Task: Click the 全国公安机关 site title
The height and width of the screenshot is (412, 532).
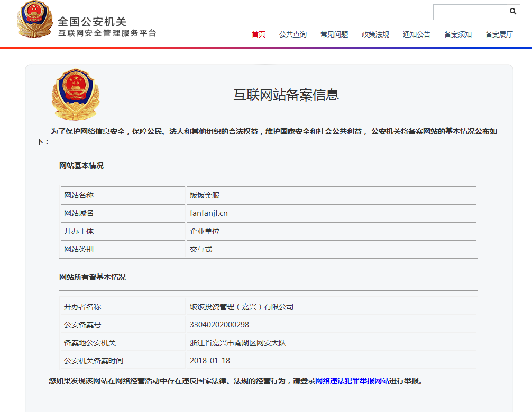Action: (x=92, y=22)
